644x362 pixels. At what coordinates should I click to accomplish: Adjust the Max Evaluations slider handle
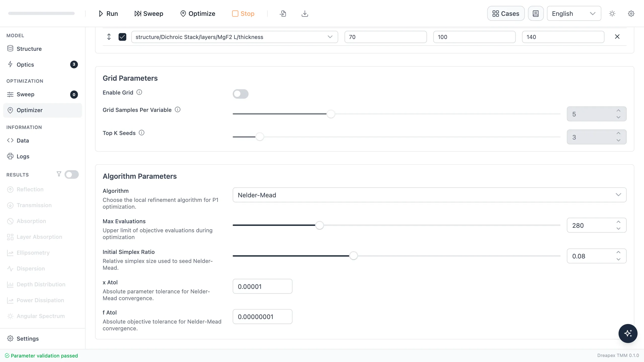[x=319, y=225]
